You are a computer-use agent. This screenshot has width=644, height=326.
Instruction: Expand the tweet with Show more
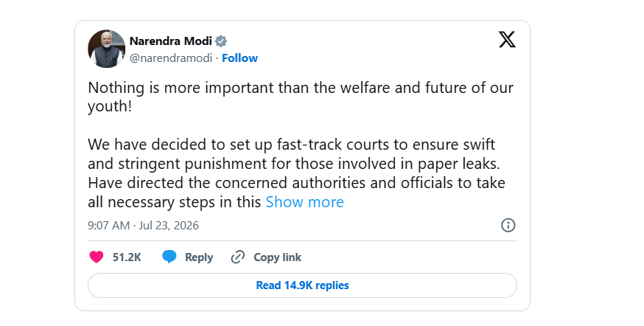305,202
